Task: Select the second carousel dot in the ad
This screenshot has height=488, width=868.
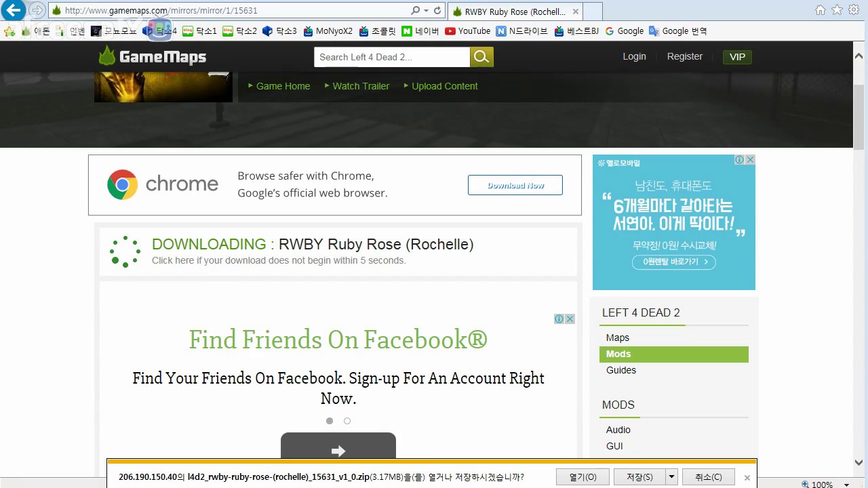Action: point(347,421)
